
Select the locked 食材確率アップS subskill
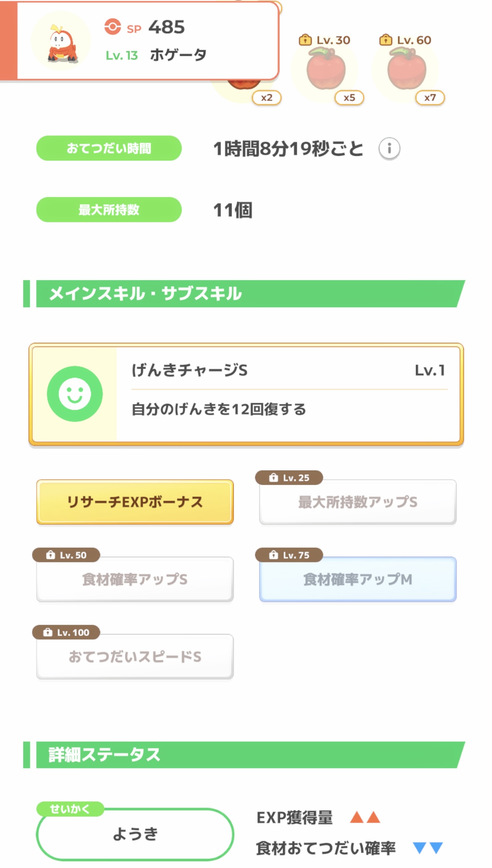pos(135,579)
